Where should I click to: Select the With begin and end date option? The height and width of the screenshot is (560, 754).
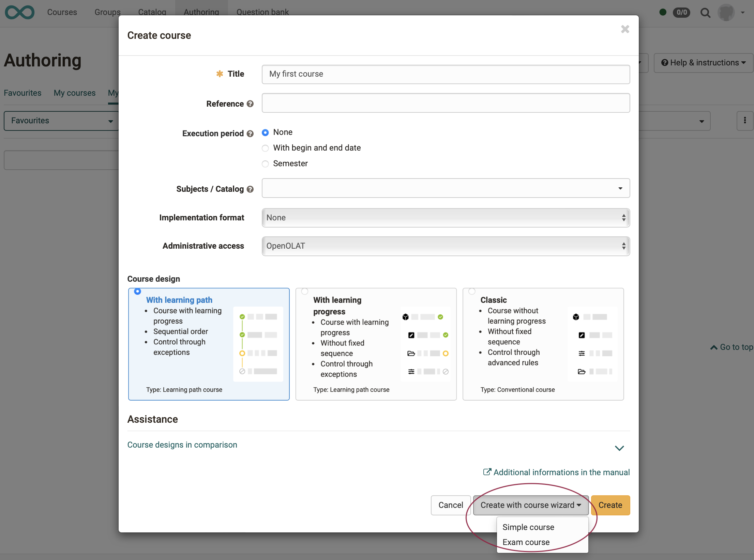266,147
